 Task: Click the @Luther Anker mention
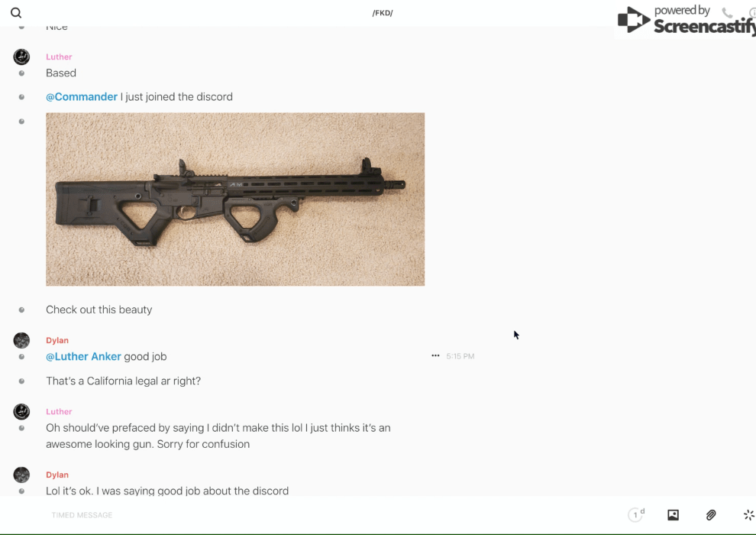coord(83,356)
